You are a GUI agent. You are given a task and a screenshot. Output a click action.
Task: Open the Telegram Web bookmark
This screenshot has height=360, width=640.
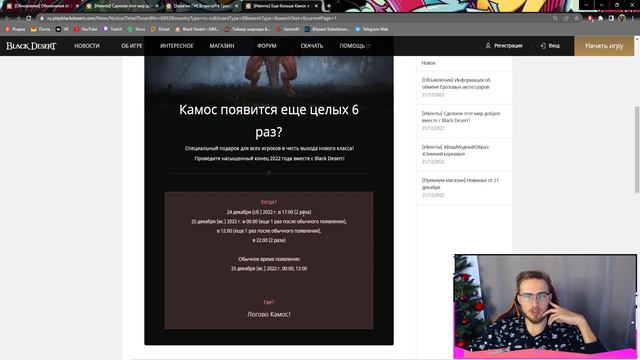371,29
